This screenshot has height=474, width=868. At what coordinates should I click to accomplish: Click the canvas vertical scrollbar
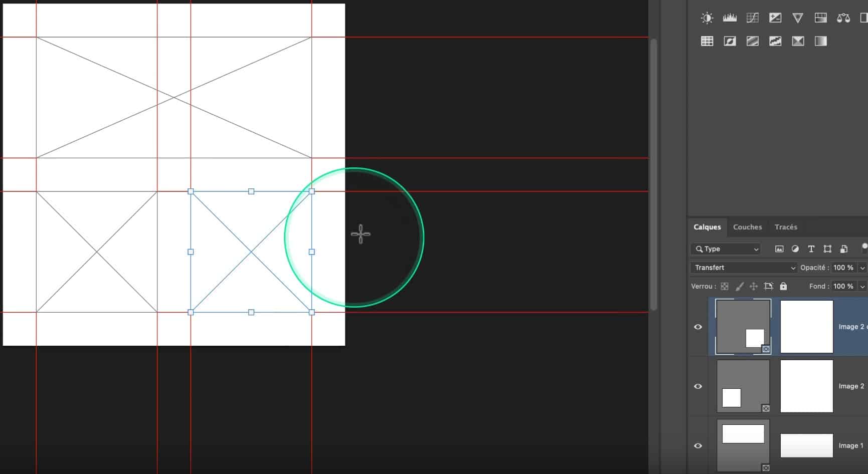pyautogui.click(x=653, y=174)
